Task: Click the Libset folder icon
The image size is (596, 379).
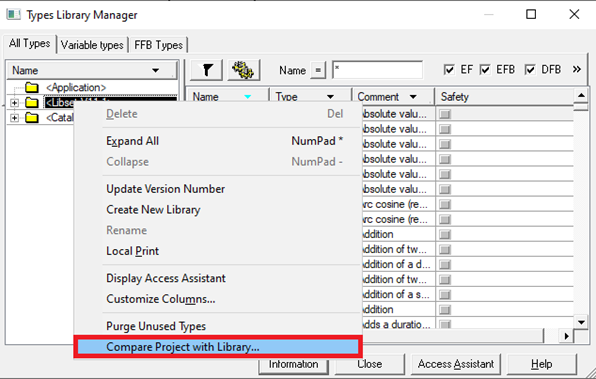Action: pyautogui.click(x=32, y=103)
